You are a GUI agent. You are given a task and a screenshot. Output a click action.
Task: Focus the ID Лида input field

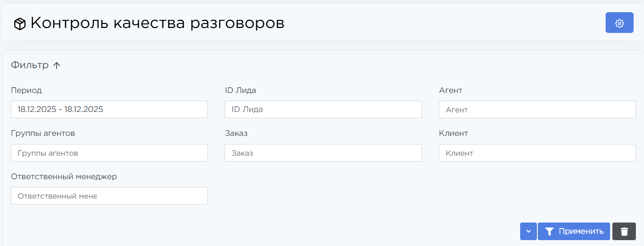point(323,109)
